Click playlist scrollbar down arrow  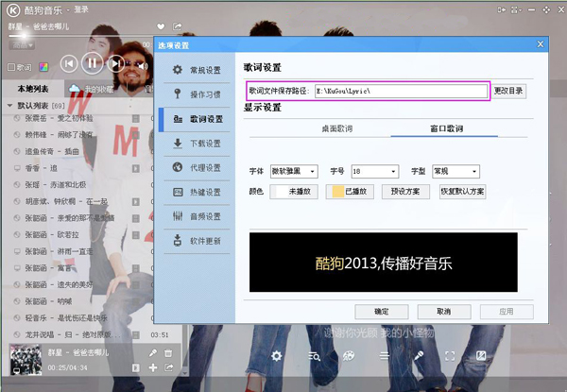click(x=185, y=373)
